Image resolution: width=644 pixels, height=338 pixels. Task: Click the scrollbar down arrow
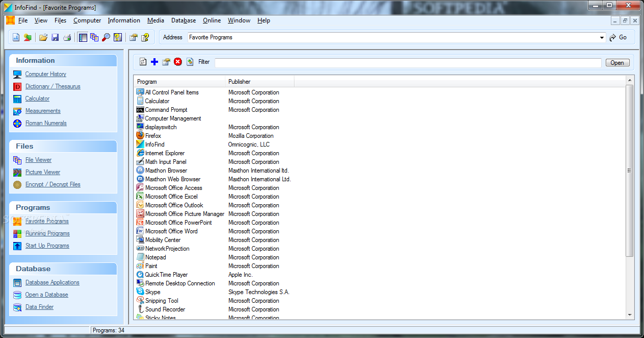(629, 315)
